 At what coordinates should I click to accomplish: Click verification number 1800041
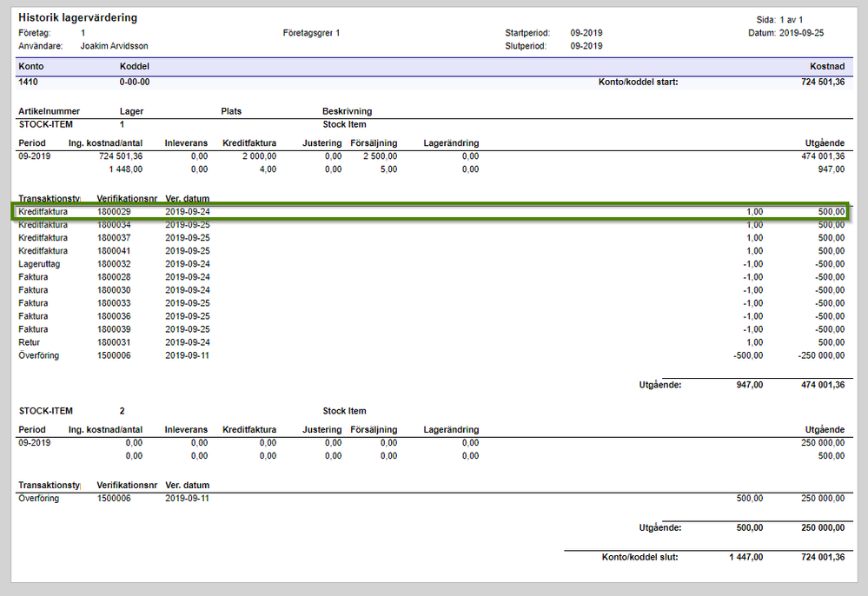pos(114,251)
